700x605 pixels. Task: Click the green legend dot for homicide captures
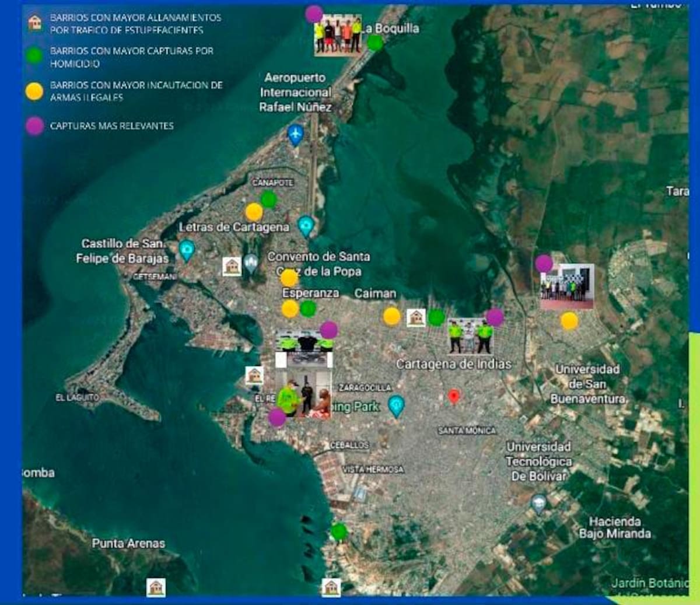(34, 56)
